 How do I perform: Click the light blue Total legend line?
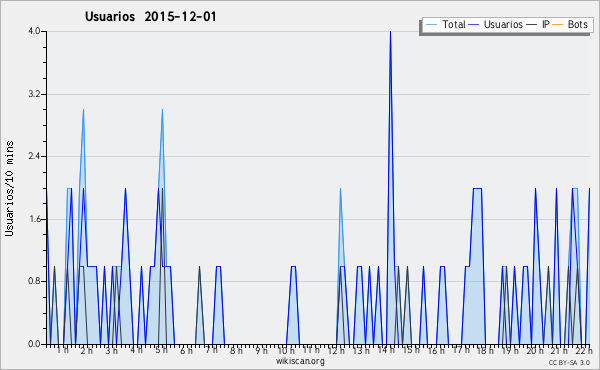tap(431, 25)
